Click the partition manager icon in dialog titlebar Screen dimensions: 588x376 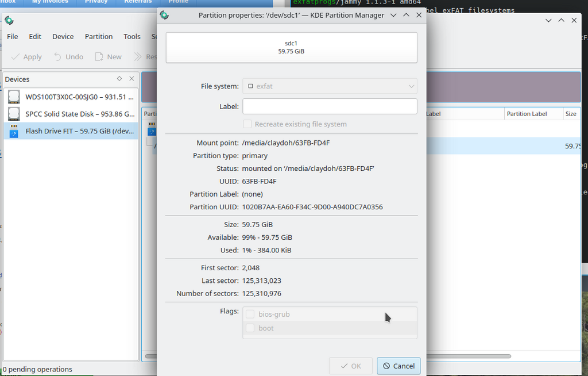[165, 16]
